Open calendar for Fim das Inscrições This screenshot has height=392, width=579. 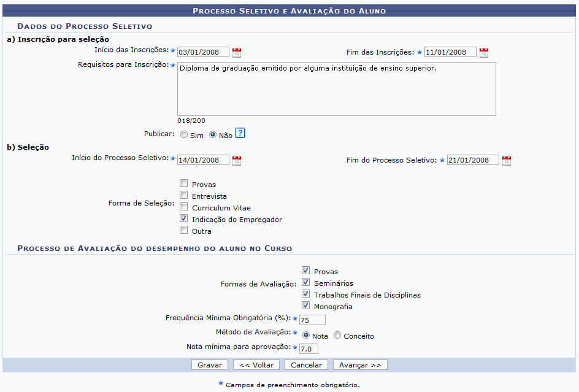click(484, 53)
